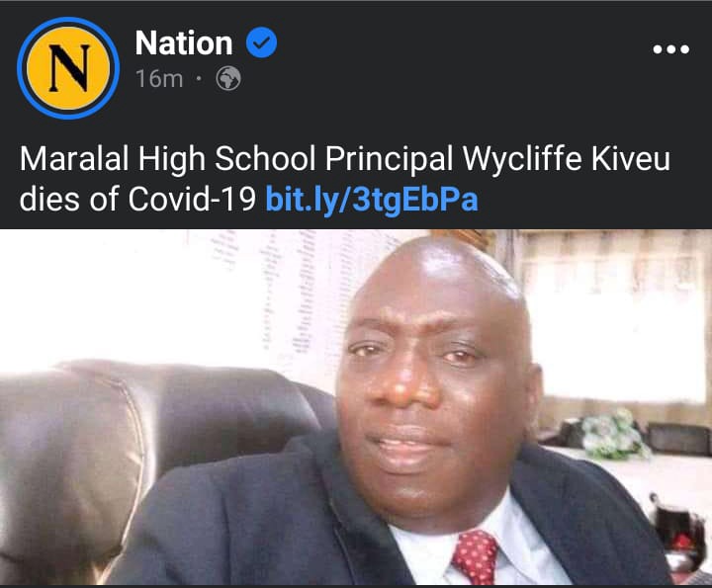Image resolution: width=712 pixels, height=588 pixels.
Task: Open the Nation page name link
Action: point(184,42)
